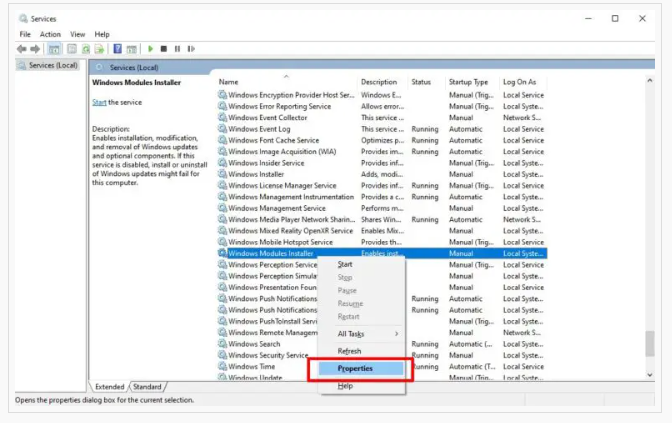Open the Action menu
The width and height of the screenshot is (672, 423).
tap(50, 34)
